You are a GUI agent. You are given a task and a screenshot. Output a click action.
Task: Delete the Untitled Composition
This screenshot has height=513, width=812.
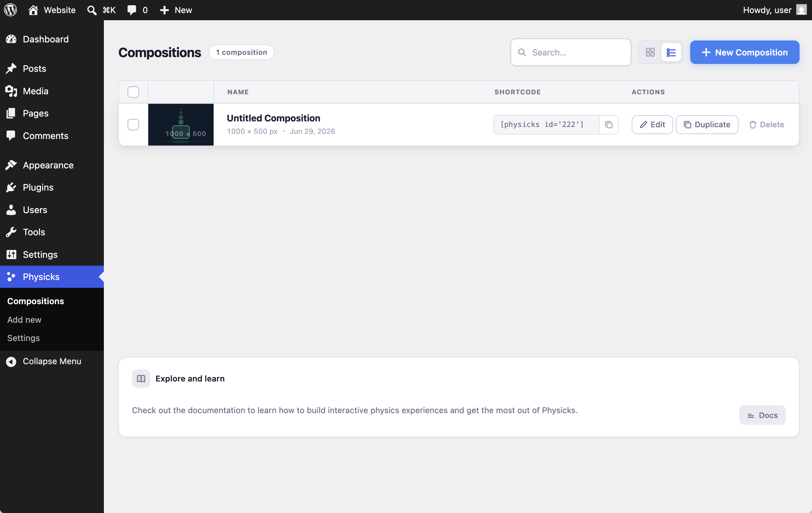(766, 125)
